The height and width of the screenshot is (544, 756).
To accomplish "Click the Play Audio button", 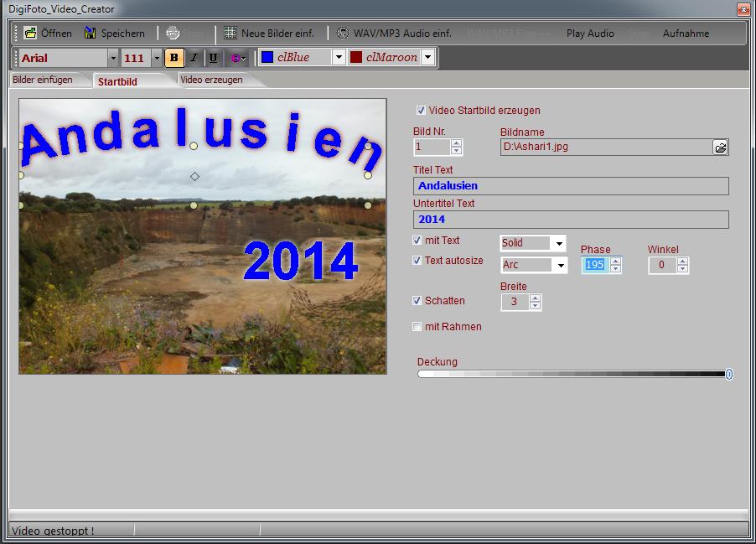I will point(590,34).
